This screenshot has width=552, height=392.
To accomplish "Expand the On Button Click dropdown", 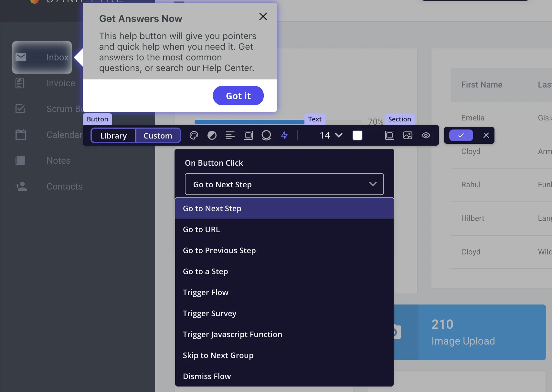I will click(284, 184).
